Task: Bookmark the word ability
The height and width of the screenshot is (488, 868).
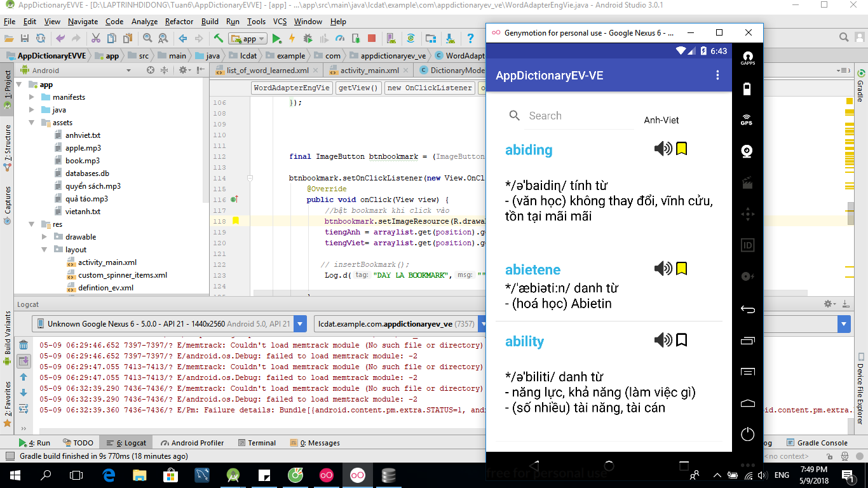Action: point(681,340)
